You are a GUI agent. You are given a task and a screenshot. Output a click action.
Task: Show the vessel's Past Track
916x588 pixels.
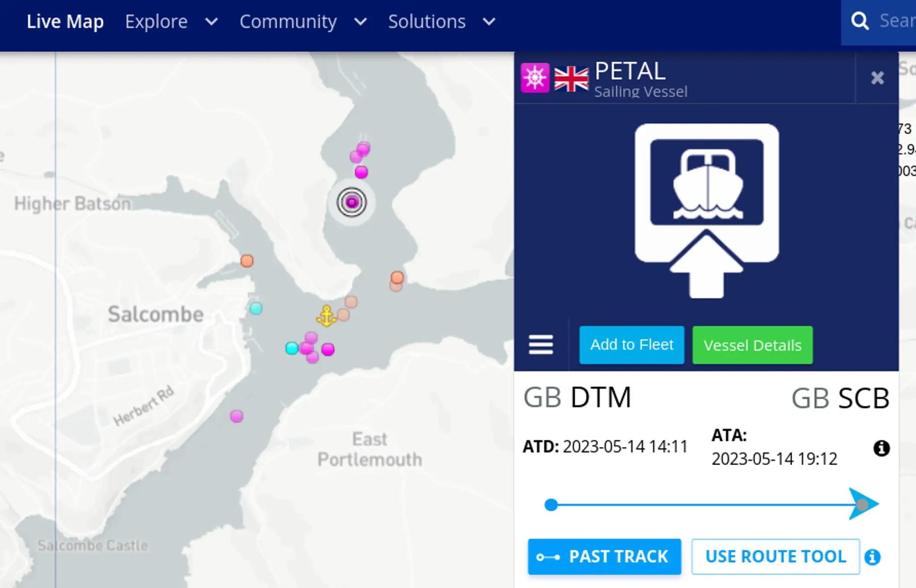604,557
